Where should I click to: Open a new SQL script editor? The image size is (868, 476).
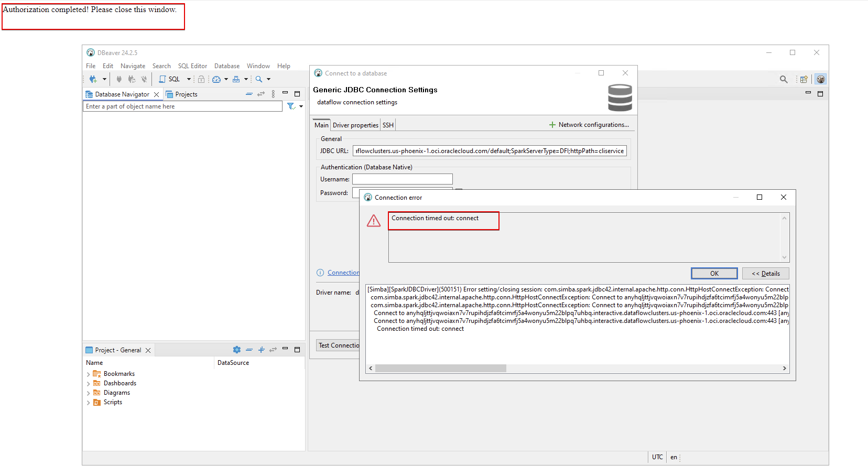(169, 79)
